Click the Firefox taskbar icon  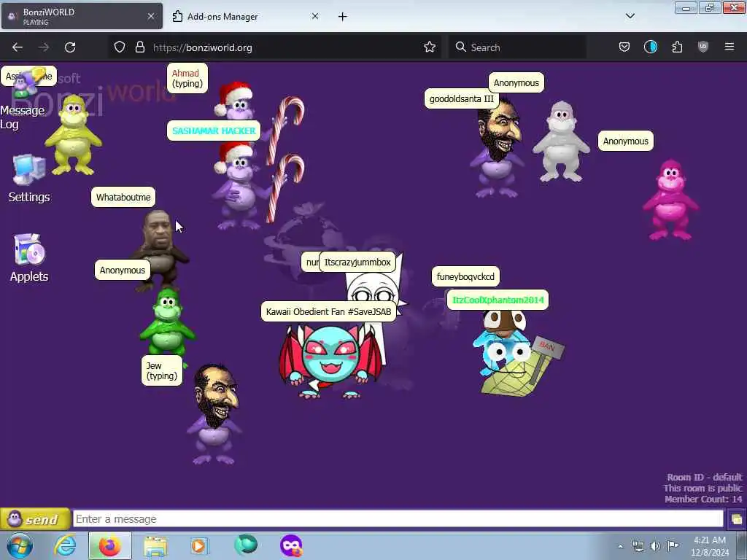pos(109,545)
